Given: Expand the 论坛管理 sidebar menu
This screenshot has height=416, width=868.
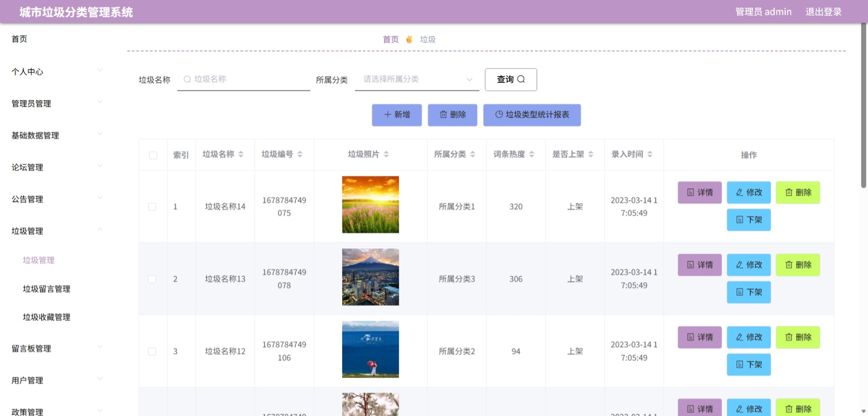Looking at the screenshot, I should point(57,167).
